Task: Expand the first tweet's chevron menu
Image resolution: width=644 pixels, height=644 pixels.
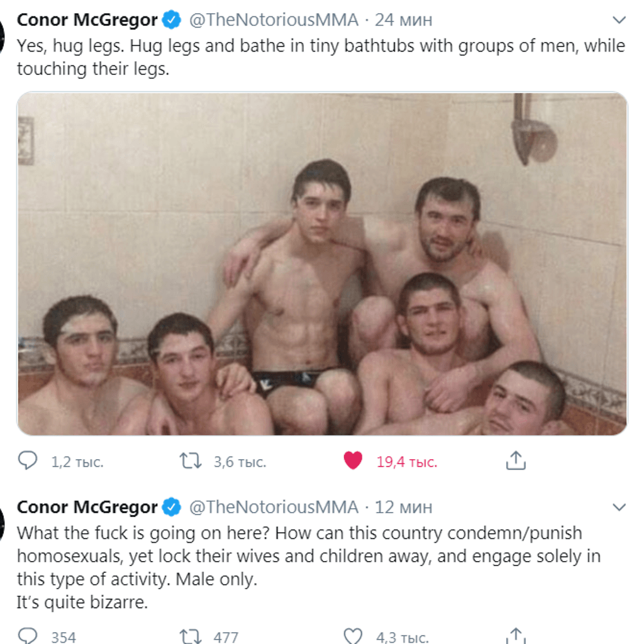Action: pos(619,19)
